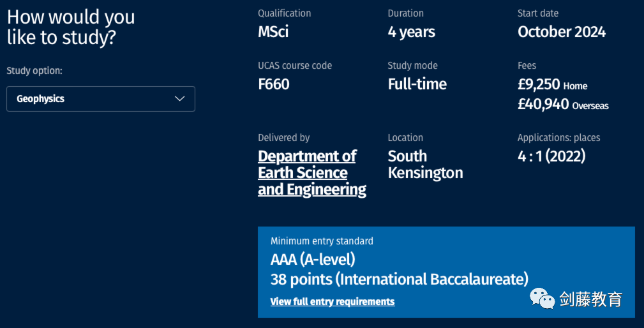This screenshot has width=644, height=328.
Task: Click the 'Study option:' label
Action: 34,71
